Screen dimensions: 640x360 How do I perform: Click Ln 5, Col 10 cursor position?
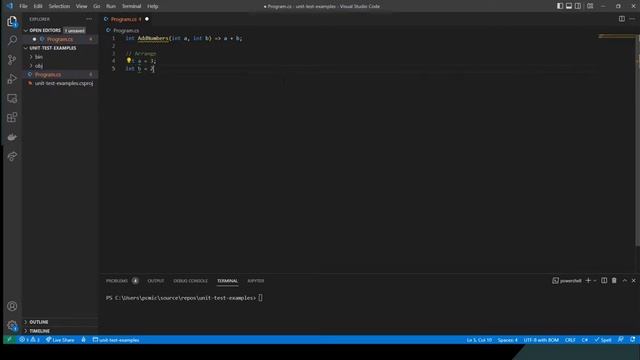pos(479,340)
